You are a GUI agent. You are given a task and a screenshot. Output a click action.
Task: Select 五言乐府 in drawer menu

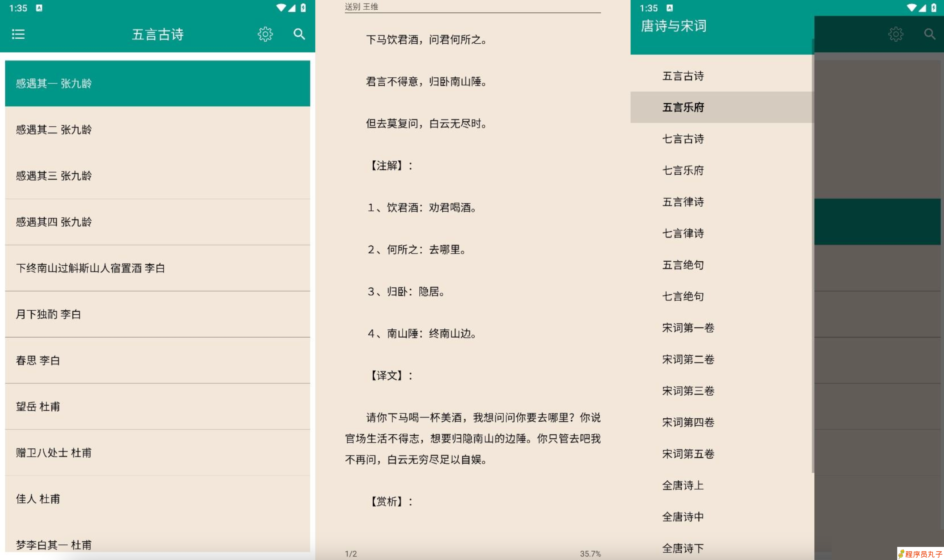pyautogui.click(x=722, y=107)
